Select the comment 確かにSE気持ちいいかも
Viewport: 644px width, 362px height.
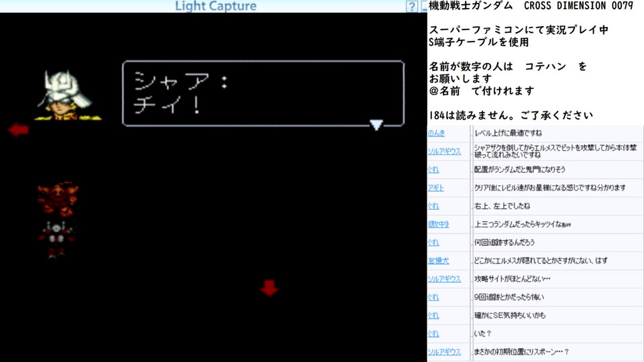[510, 315]
